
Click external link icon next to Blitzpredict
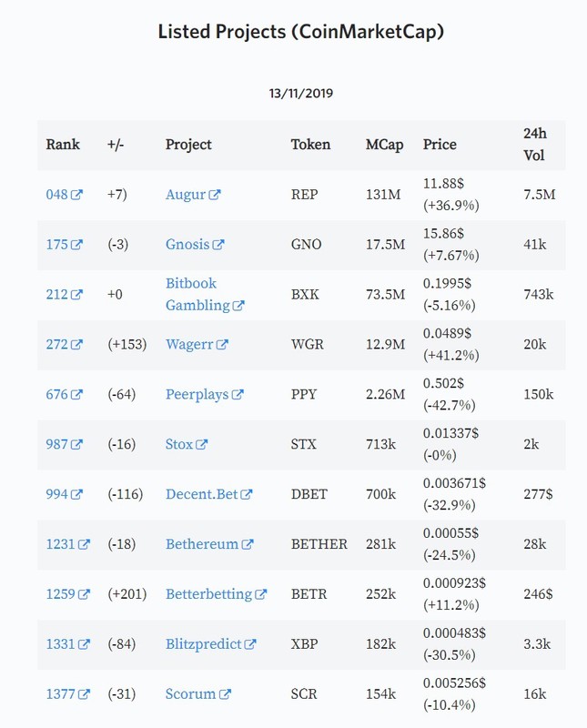click(x=250, y=644)
